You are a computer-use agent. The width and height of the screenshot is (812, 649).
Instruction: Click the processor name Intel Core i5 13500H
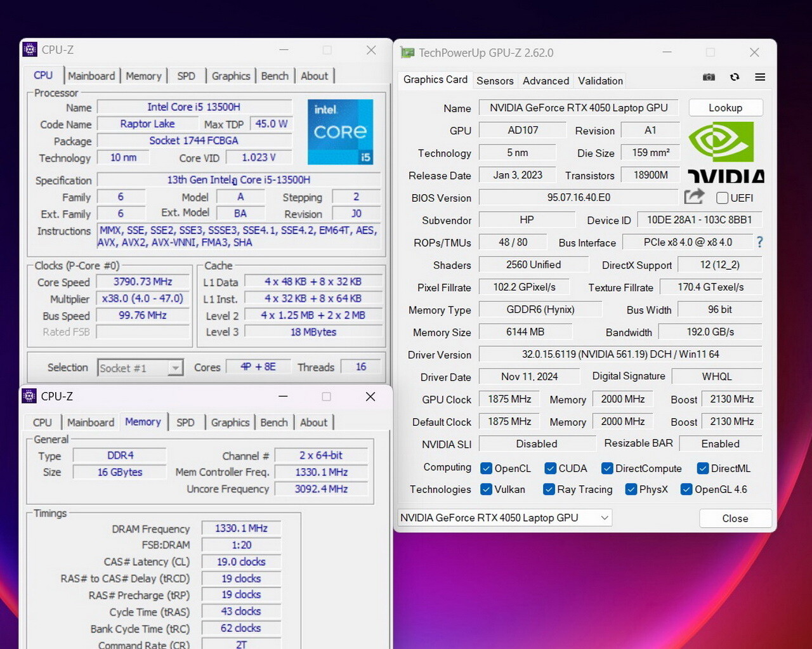pos(193,107)
